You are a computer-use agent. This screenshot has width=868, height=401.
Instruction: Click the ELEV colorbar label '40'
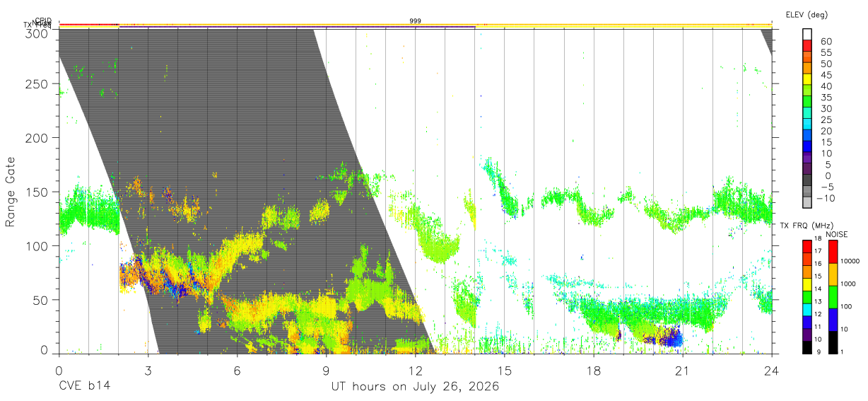[x=826, y=86]
